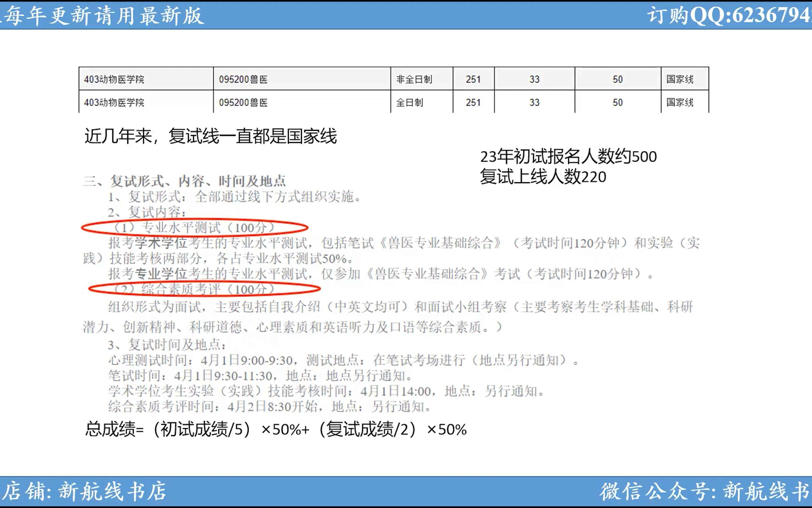Click the '50' value in the 非全日制 row
The height and width of the screenshot is (508, 812).
[x=618, y=79]
